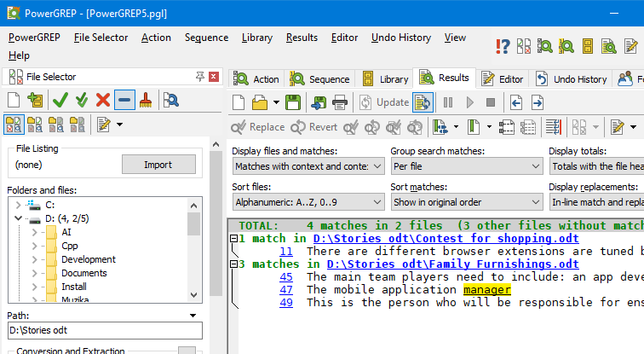This screenshot has height=354, width=644.
Task: Jump to line 47 match link
Action: 286,290
